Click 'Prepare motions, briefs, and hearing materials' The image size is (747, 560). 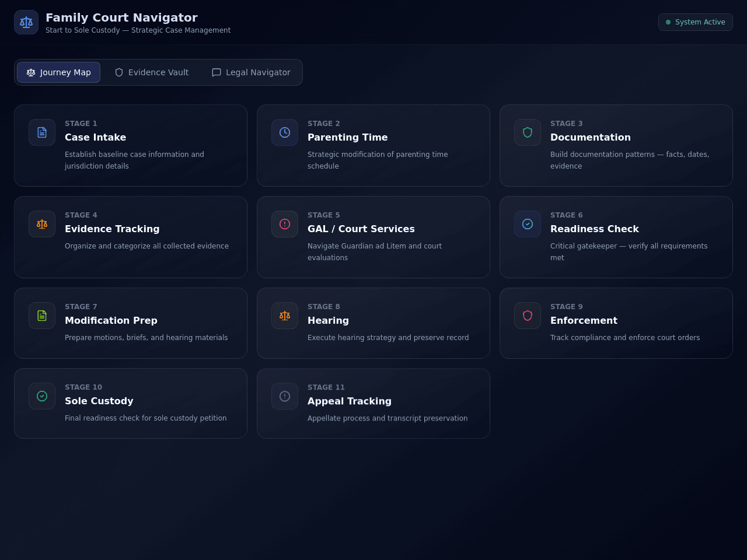[146, 338]
